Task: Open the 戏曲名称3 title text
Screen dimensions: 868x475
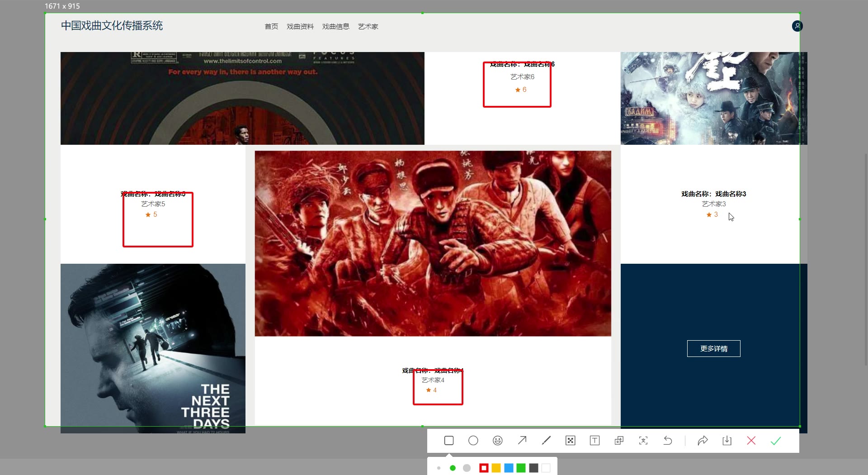Action: click(x=714, y=194)
